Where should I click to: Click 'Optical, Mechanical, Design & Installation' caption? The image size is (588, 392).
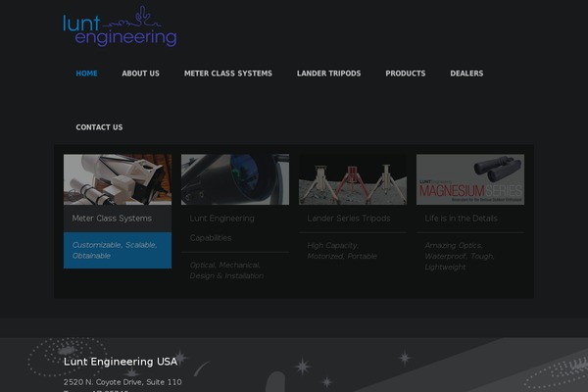pyautogui.click(x=226, y=270)
